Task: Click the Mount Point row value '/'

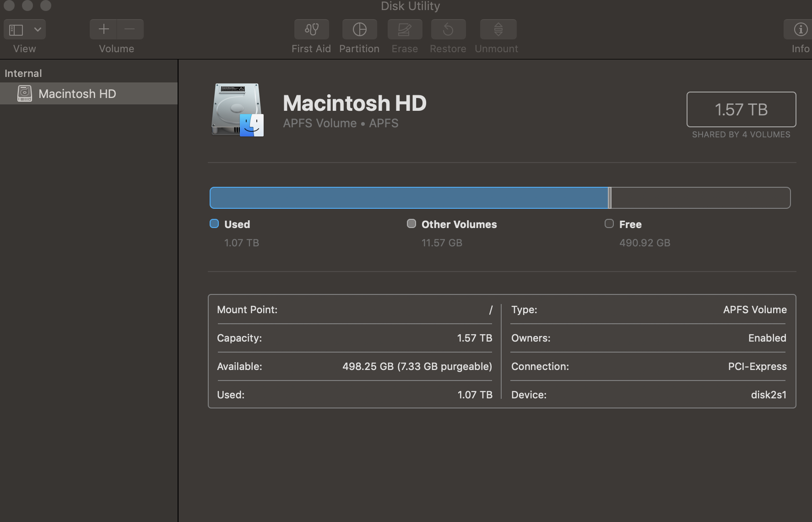Action: click(x=491, y=310)
